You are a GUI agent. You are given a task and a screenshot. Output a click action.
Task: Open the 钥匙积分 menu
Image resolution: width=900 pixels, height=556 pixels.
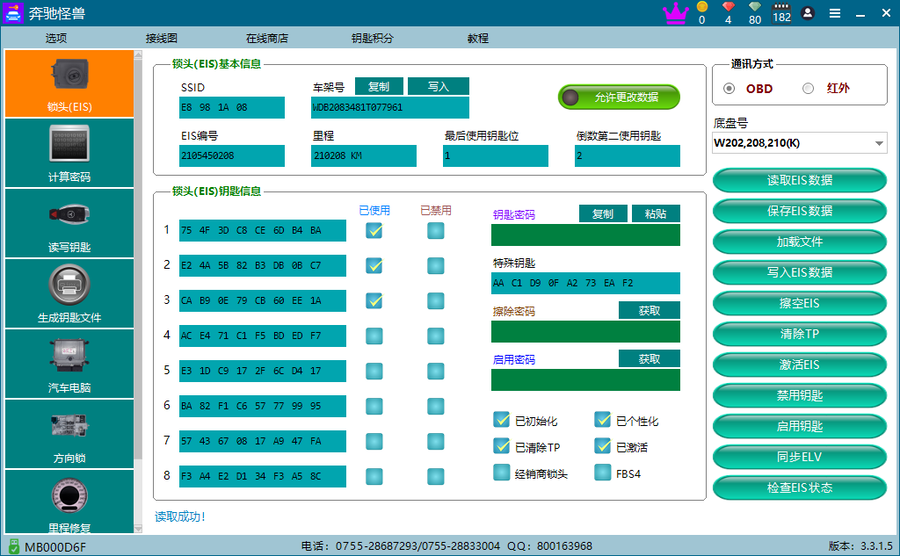tap(372, 38)
